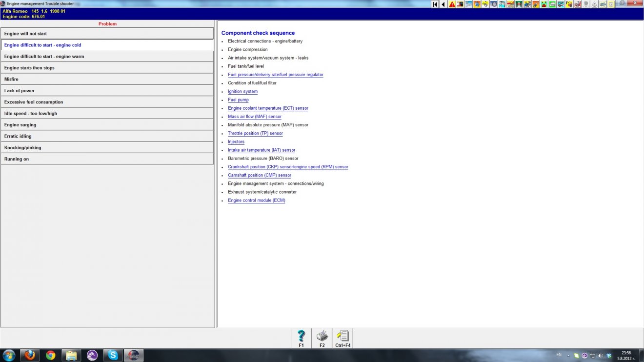Click the Ctrl+F4 document icon
The image size is (644, 362).
342,338
